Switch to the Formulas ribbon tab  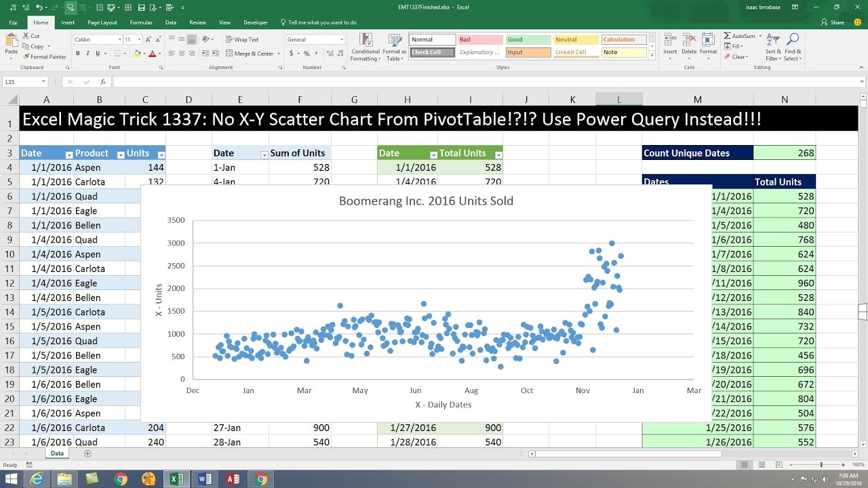[x=141, y=22]
